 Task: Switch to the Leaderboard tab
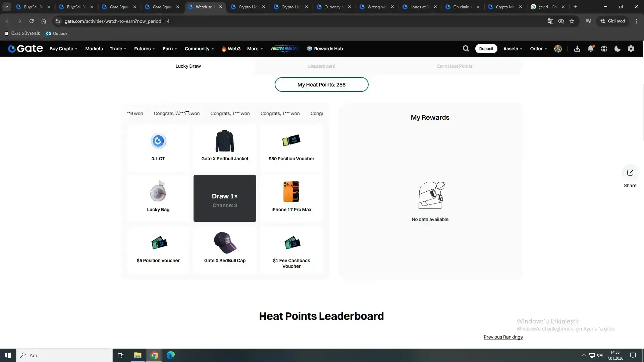click(321, 66)
